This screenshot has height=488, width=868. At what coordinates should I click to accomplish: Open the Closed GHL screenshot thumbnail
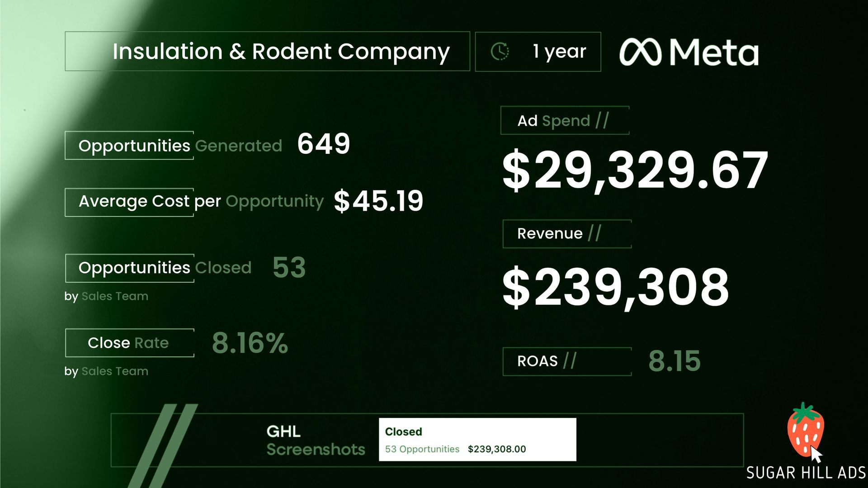click(x=477, y=439)
